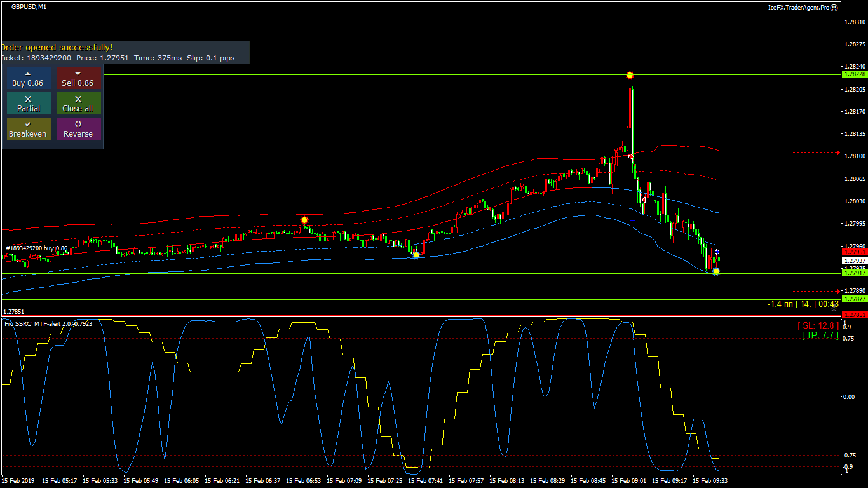Image resolution: width=868 pixels, height=488 pixels.
Task: Click the Sell 0.86 button
Action: pos(78,78)
